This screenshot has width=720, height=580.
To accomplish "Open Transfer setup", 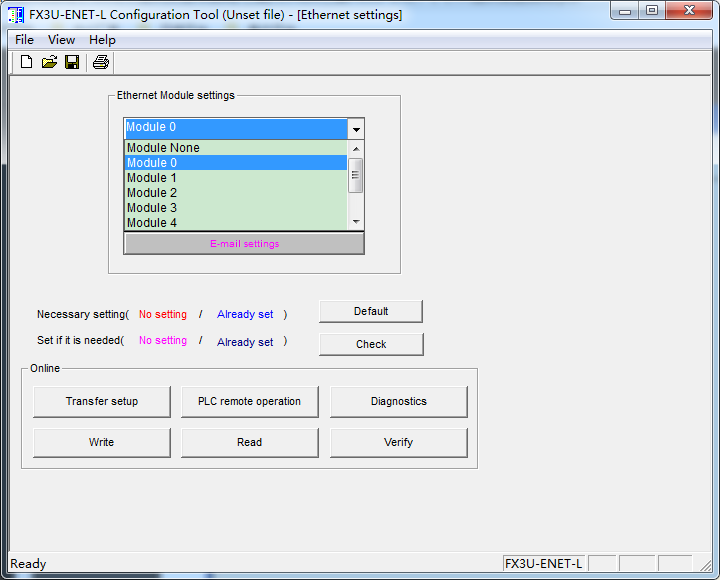I will [x=102, y=401].
